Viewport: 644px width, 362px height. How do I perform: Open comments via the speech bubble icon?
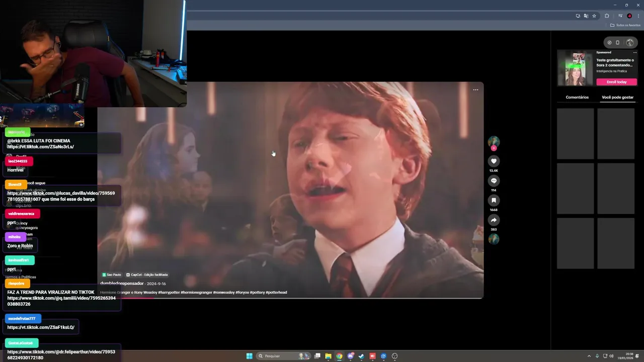point(494,180)
